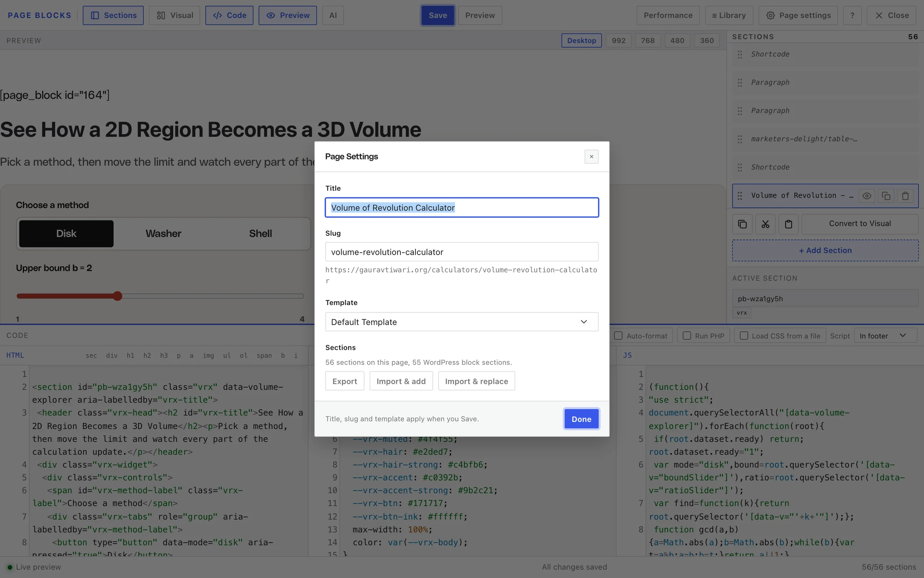Screen dimensions: 924x578
Task: Close the Page Blocks editor
Action: [891, 15]
